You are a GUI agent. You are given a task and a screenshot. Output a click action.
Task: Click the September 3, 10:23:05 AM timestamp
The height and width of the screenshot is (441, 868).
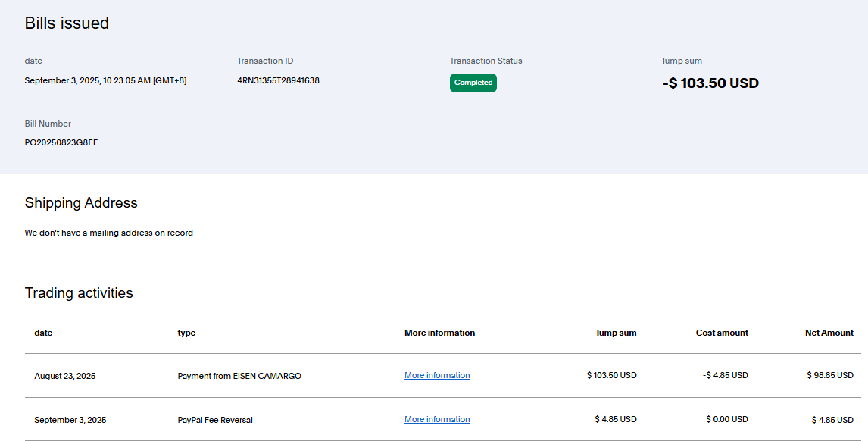[x=105, y=80]
